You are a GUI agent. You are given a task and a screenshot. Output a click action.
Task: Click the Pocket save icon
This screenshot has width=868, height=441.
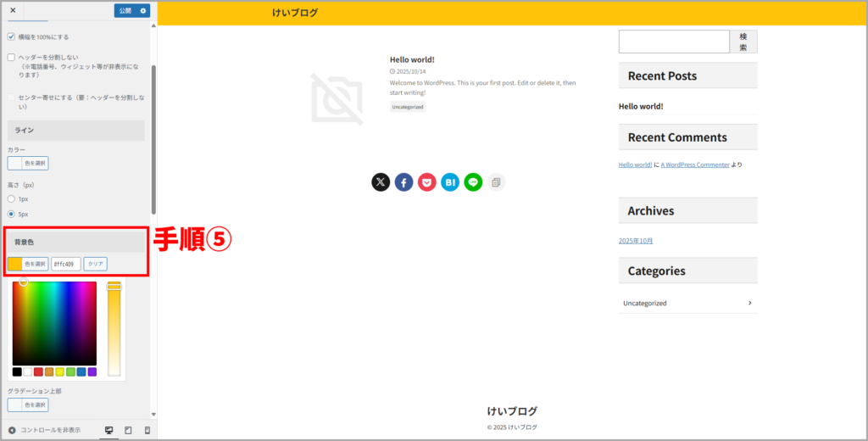click(x=426, y=182)
